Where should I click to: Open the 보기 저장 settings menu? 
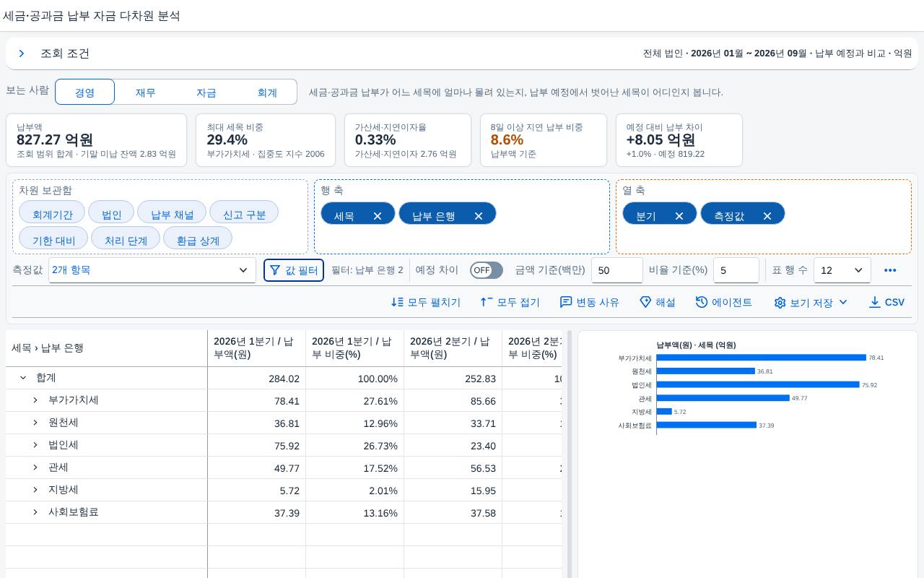pos(811,302)
